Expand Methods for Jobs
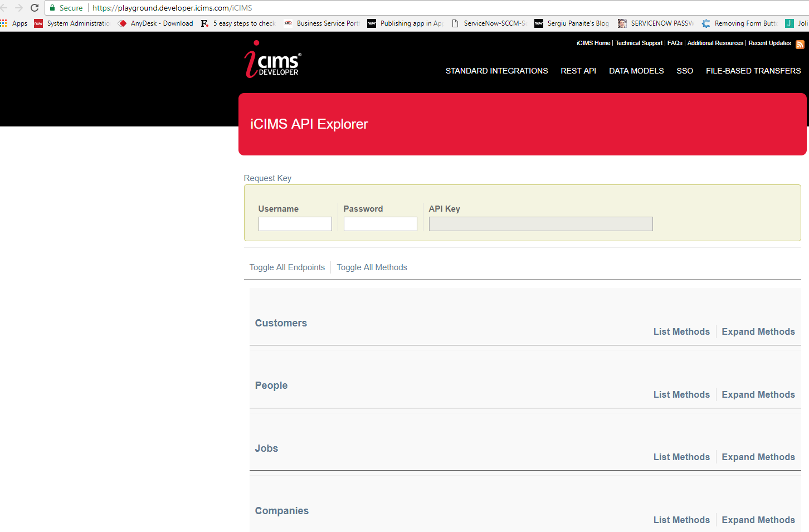Screen dimensions: 809x532 pos(758,457)
